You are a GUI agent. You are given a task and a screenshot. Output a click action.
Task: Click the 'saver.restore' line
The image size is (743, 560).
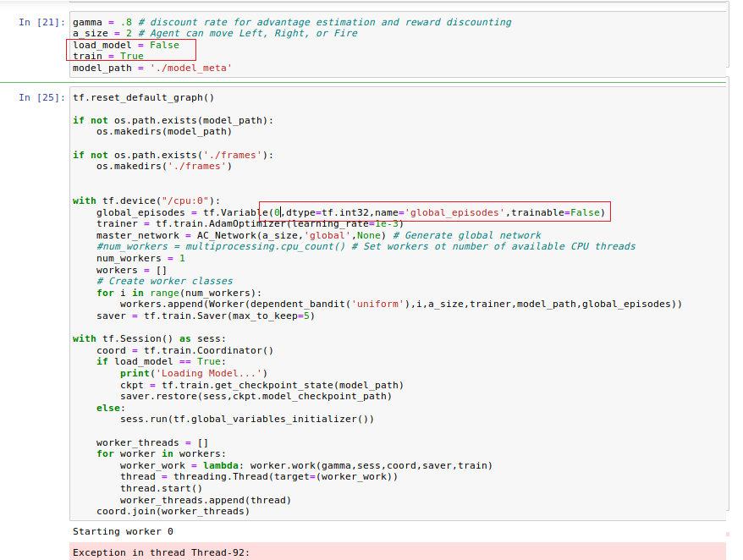(256, 396)
